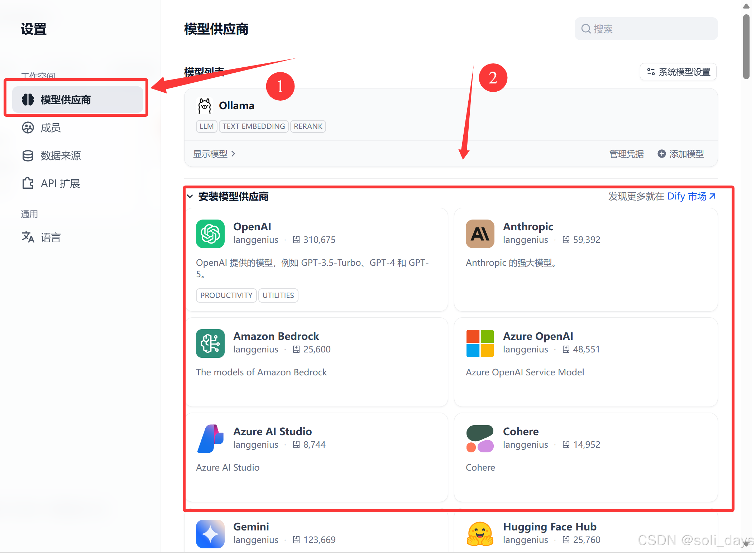Click the Gemini star logo

click(x=210, y=534)
